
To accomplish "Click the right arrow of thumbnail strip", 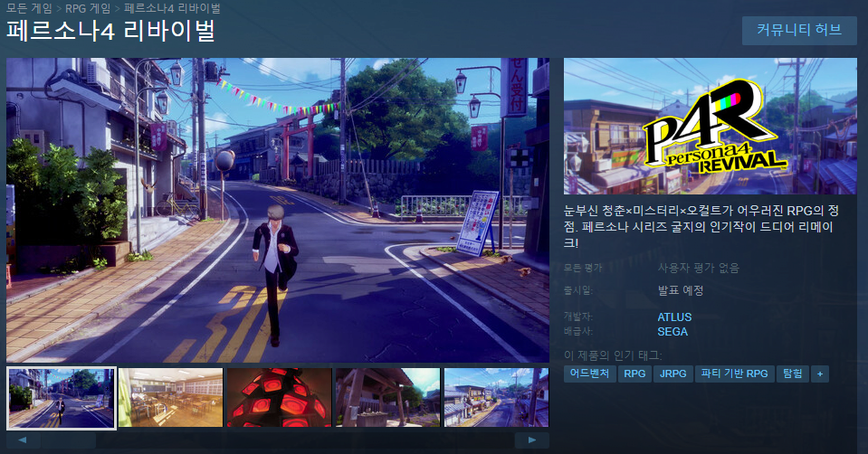I will 532,440.
